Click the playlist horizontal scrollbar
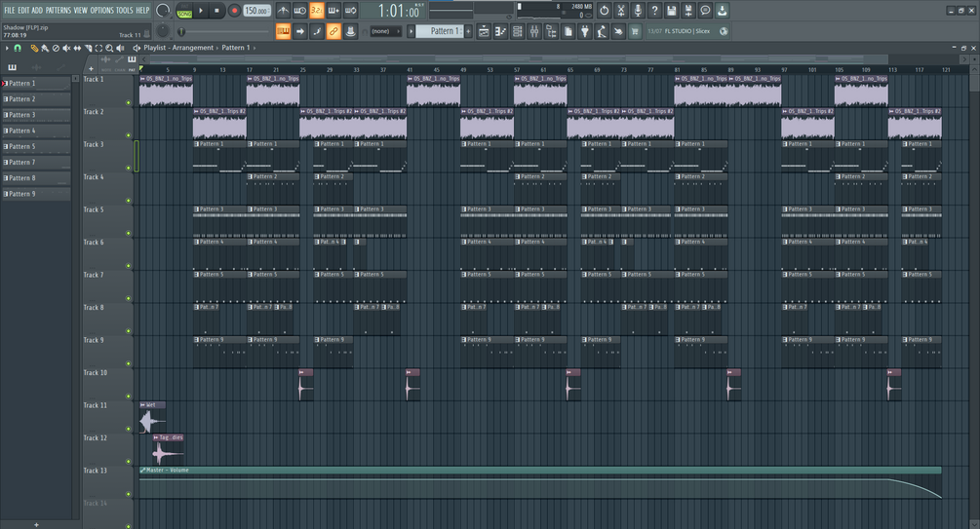 tap(519, 59)
